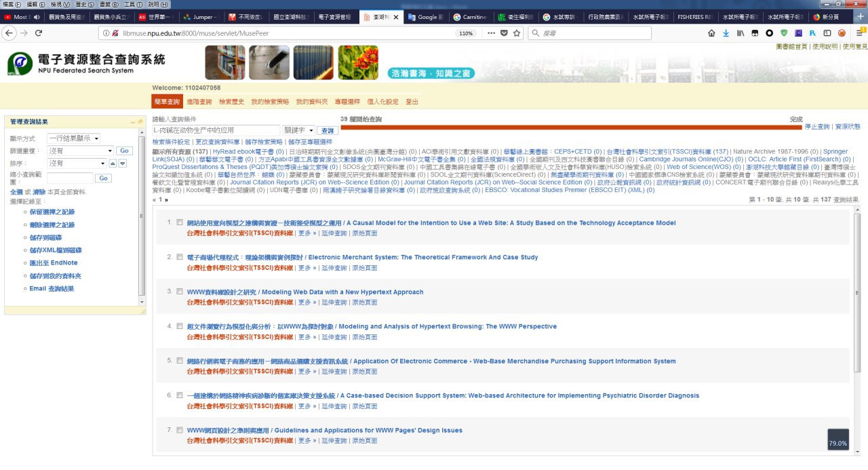Image resolution: width=868 pixels, height=470 pixels.
Task: Click the search query input field
Action: pyautogui.click(x=216, y=130)
